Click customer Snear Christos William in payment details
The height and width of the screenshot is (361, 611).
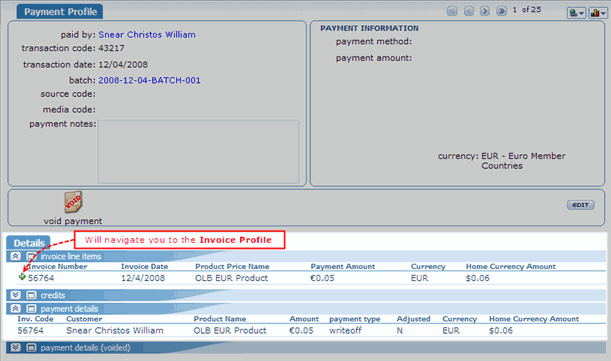point(115,331)
